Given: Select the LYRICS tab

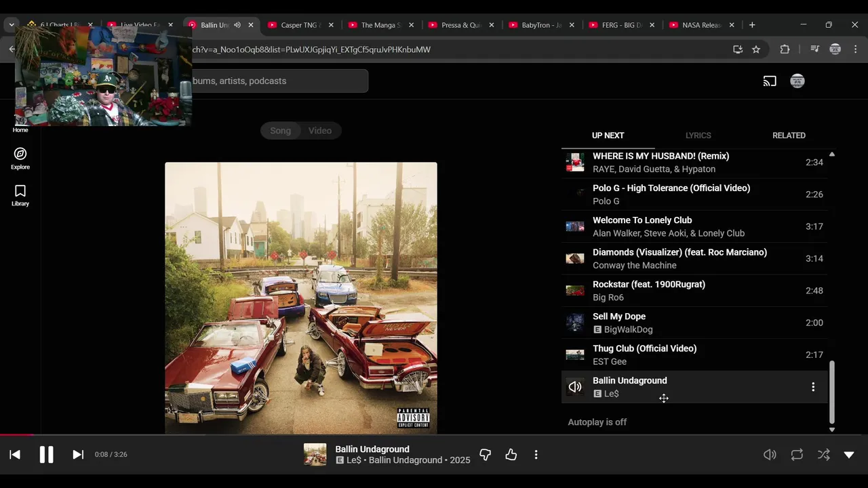Looking at the screenshot, I should click(x=698, y=136).
